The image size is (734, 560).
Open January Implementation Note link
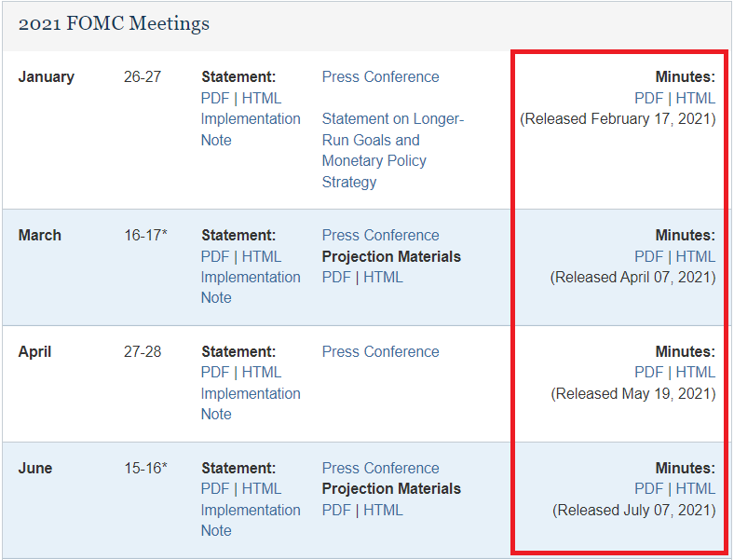250,130
